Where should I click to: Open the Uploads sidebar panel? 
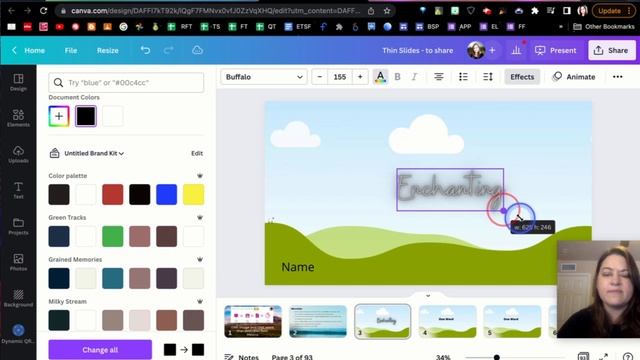click(x=18, y=154)
